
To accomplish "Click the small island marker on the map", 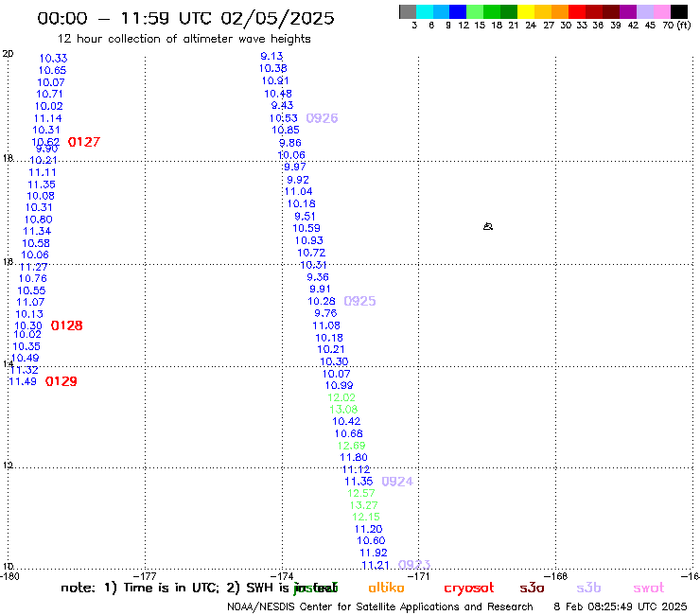I will tap(488, 226).
